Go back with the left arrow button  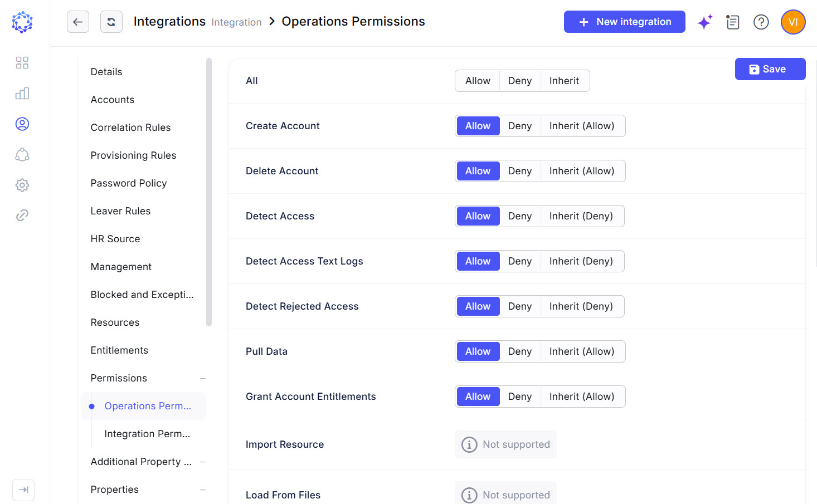[78, 22]
